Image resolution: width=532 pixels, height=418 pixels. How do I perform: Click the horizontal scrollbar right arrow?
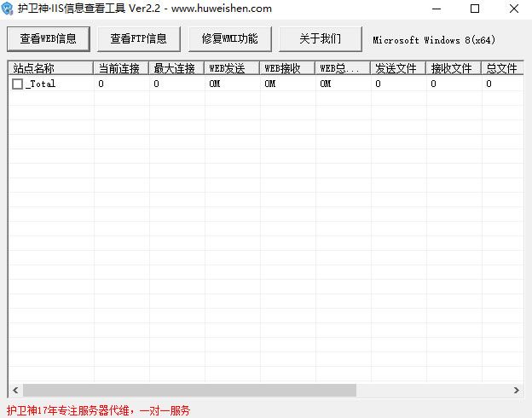click(516, 390)
